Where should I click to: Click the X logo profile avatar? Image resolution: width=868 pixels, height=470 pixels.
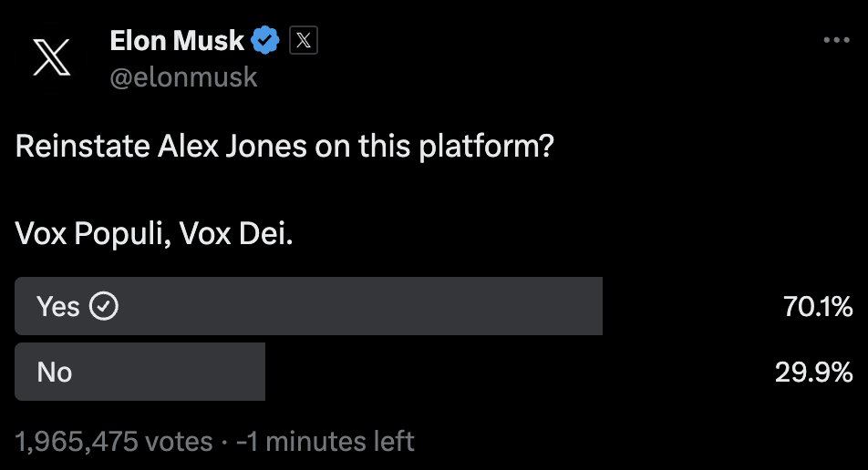point(51,57)
